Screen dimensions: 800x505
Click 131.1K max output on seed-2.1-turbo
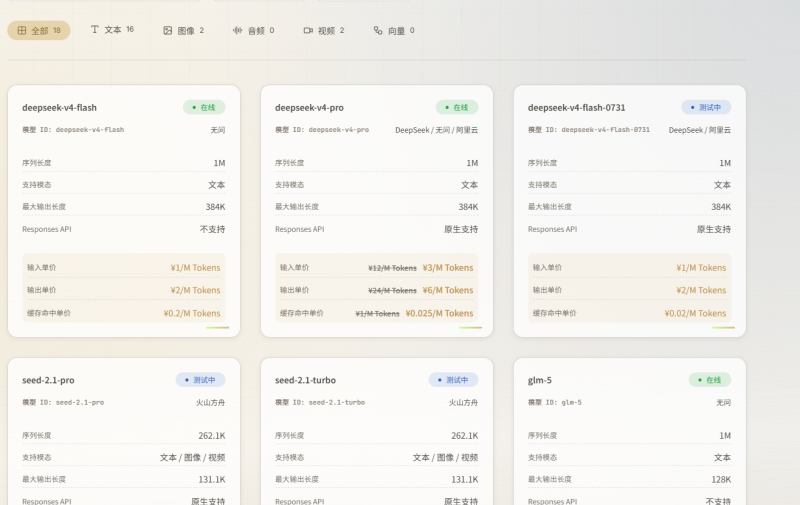[465, 479]
